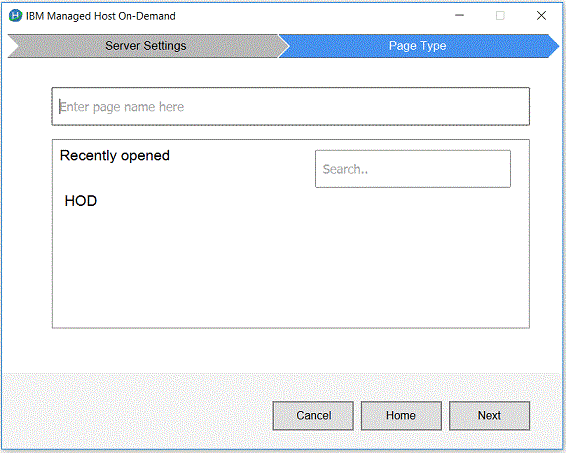Minimize the IBM Managed Host On-Demand window
566x453 pixels.
point(459,16)
